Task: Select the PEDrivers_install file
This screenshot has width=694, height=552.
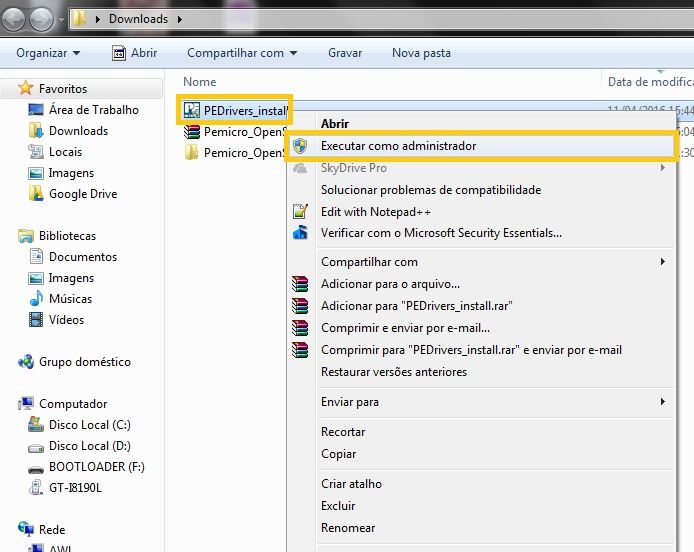Action: click(x=235, y=110)
